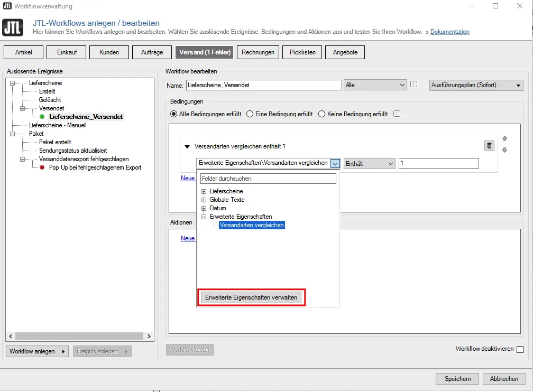This screenshot has width=533, height=392.
Task: Select Eine Bedingung erfüllt radio button
Action: pyautogui.click(x=250, y=114)
